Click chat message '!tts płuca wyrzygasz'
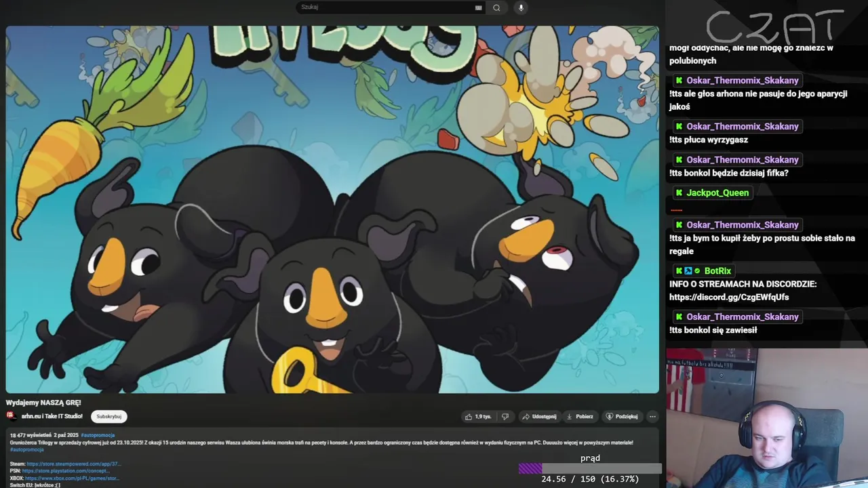868x488 pixels. [x=709, y=140]
